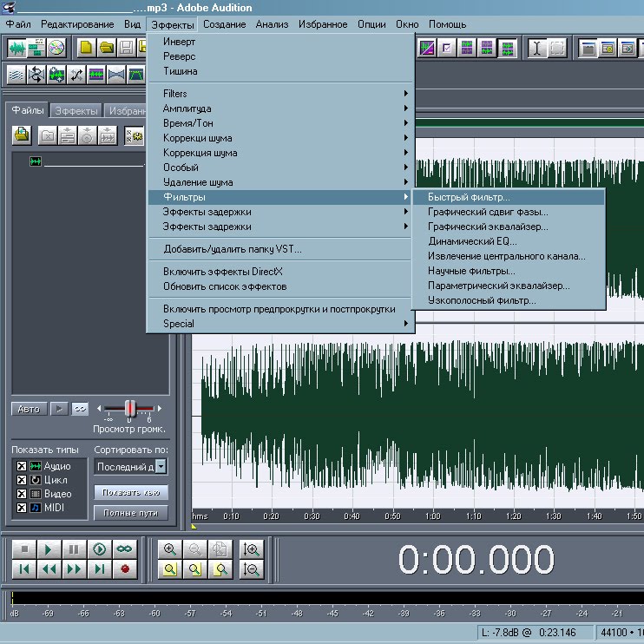Expand the Особый submenu
Screen dimensions: 644x644
coord(280,168)
